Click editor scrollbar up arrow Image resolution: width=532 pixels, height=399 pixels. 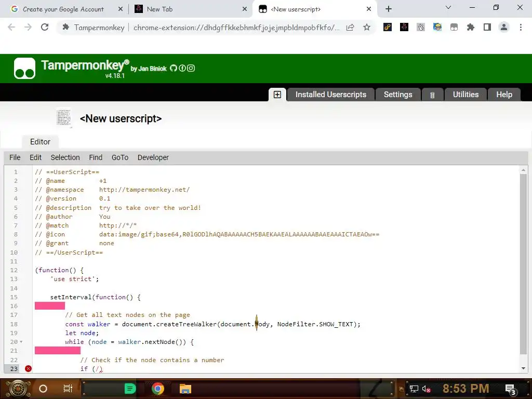click(x=523, y=170)
